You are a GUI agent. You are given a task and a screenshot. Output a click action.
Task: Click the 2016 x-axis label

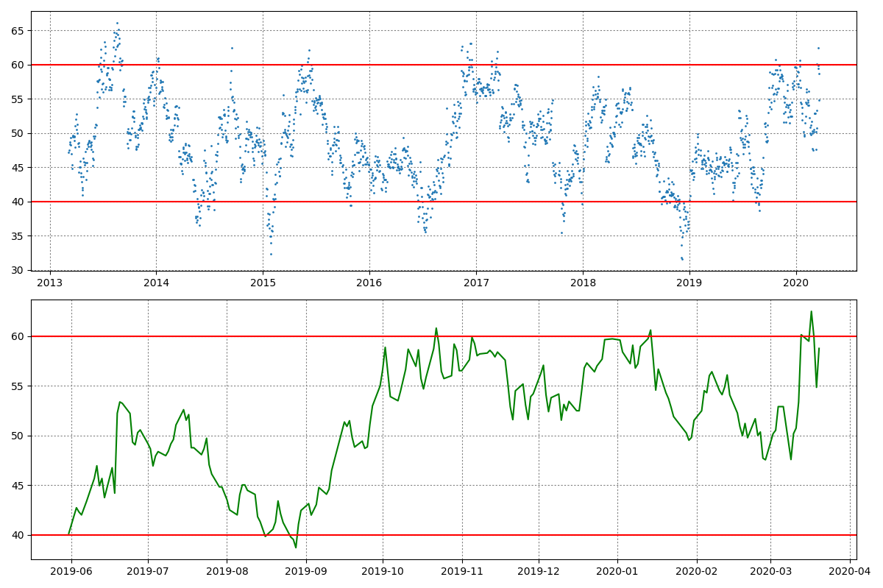pos(369,283)
